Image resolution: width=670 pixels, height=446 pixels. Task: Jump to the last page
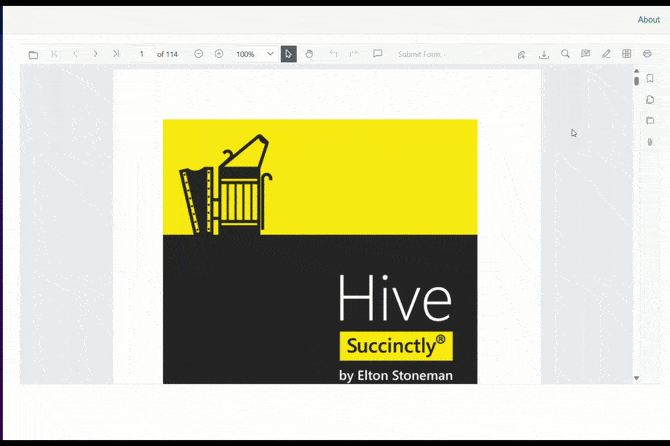click(x=116, y=54)
